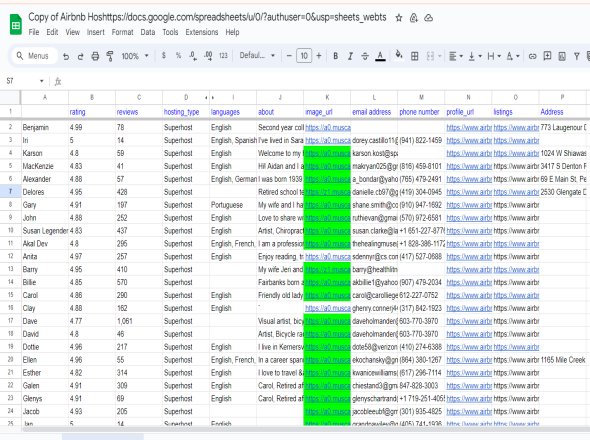Check the cloud save status icon
The image size is (590, 440).
click(x=428, y=18)
